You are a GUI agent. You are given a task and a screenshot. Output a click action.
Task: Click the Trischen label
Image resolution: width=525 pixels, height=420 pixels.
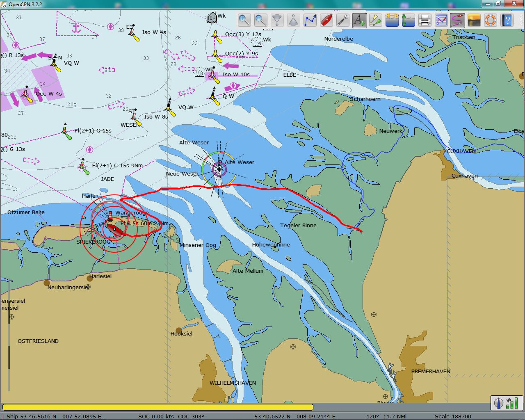tap(464, 37)
